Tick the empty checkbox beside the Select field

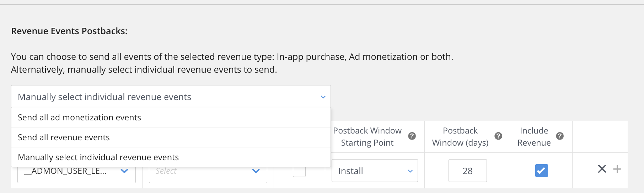click(299, 172)
